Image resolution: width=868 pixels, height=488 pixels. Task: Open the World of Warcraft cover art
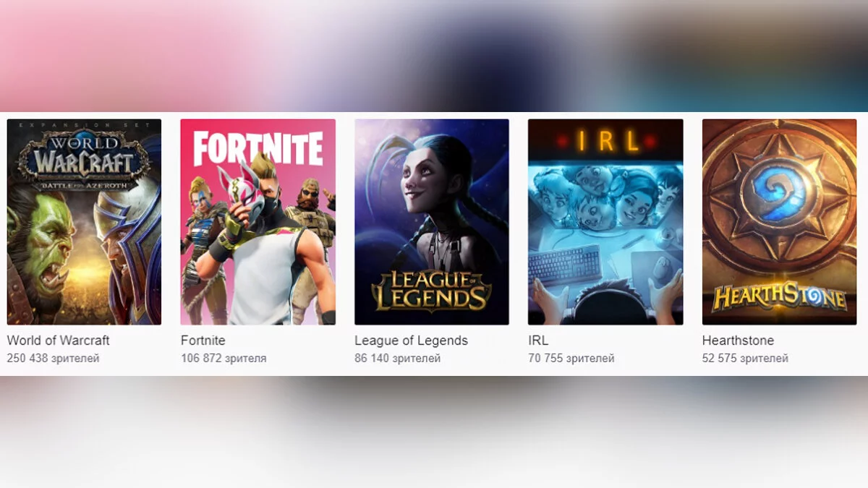pyautogui.click(x=84, y=222)
